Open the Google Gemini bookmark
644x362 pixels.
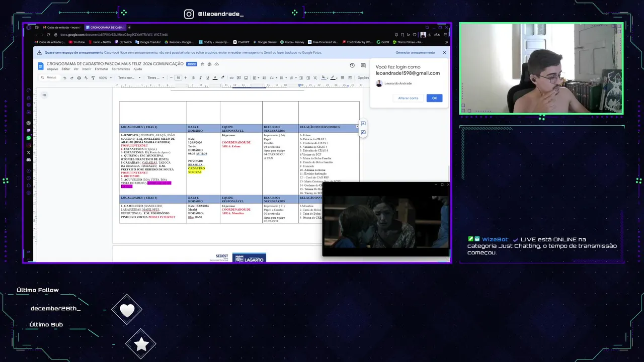[x=265, y=42]
